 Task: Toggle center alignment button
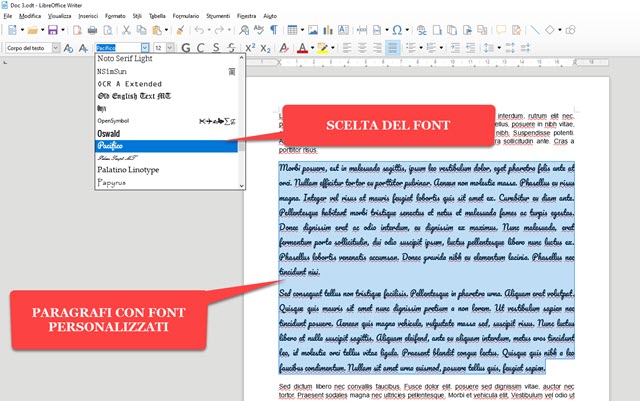(362, 48)
